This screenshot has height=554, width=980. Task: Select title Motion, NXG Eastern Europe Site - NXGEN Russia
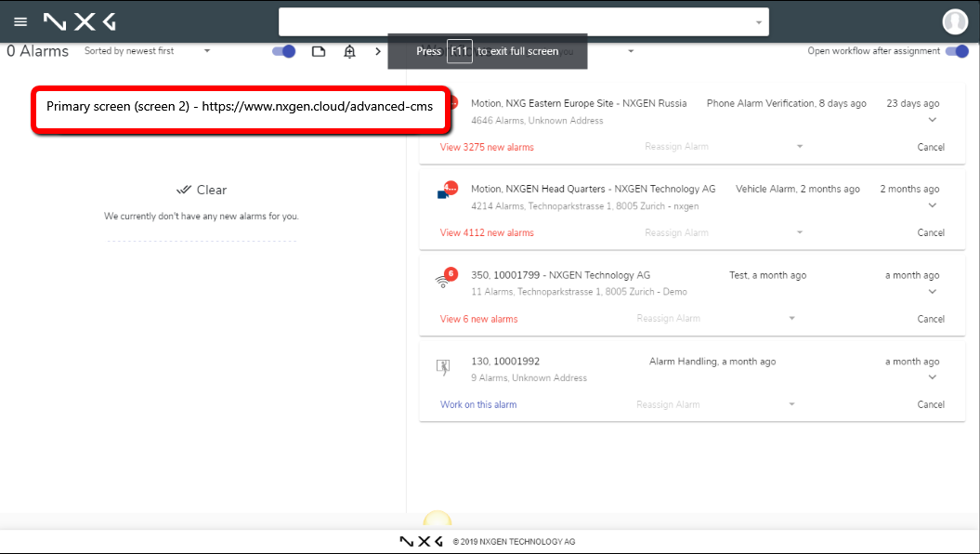coord(579,103)
